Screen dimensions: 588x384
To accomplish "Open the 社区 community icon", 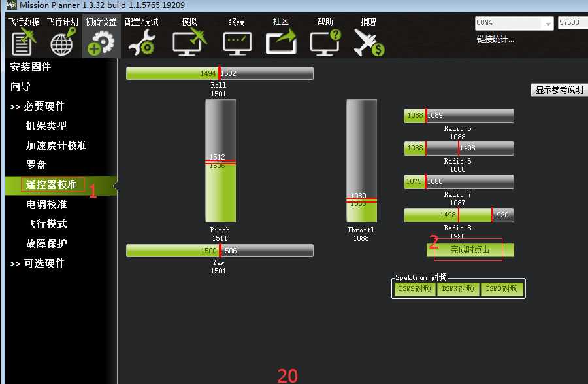I will [x=281, y=43].
